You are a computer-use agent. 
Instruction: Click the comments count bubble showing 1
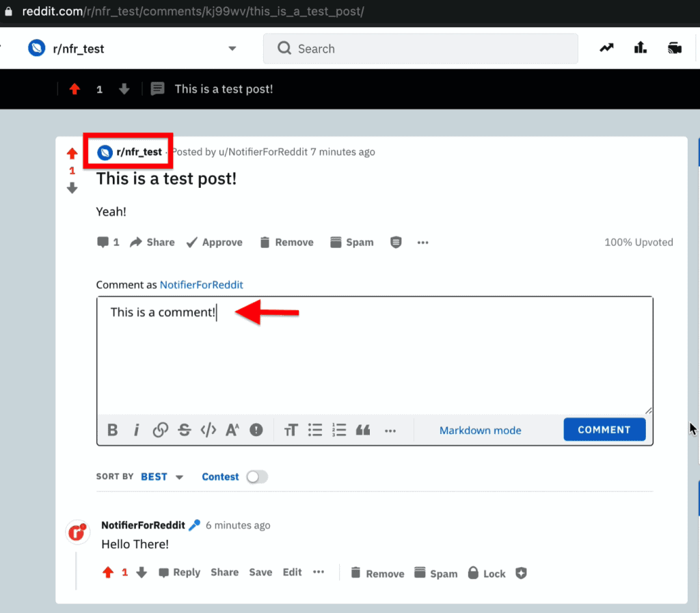[x=108, y=242]
